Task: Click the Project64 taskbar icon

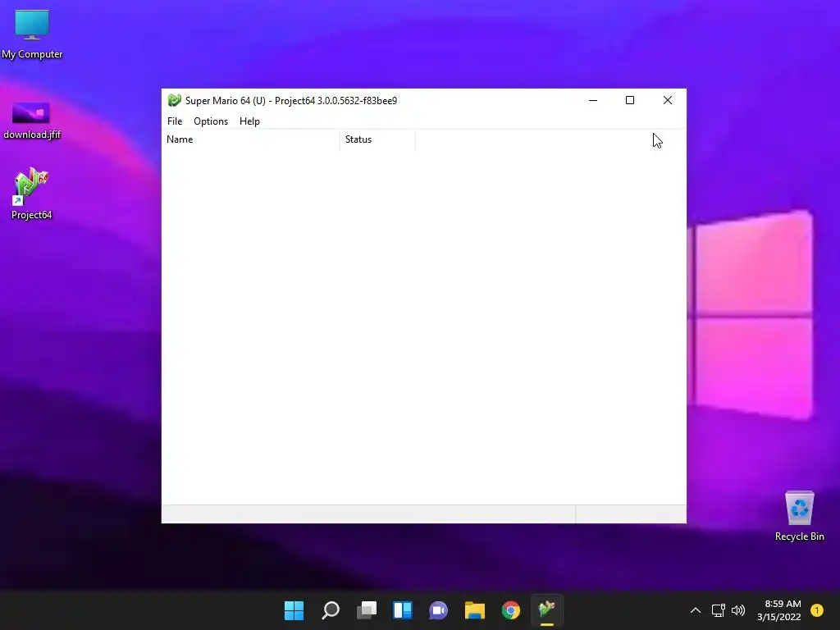Action: click(547, 610)
